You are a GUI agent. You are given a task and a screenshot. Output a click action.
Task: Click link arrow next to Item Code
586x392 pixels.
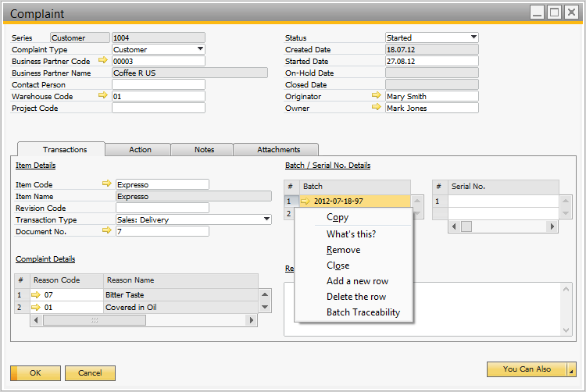107,184
